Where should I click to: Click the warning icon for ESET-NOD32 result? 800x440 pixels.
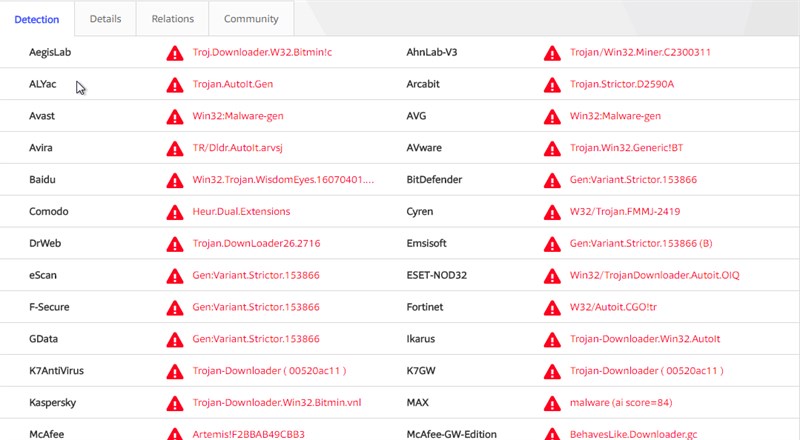(551, 275)
